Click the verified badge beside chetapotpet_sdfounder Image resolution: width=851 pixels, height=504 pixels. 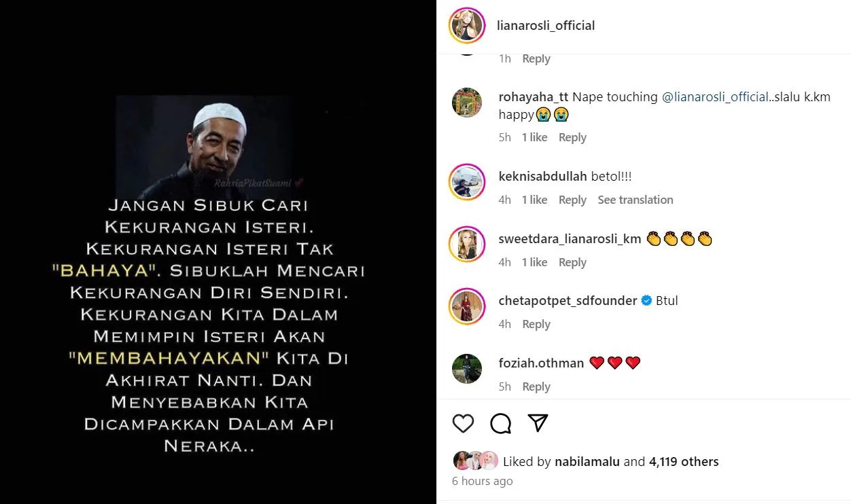[x=646, y=301]
